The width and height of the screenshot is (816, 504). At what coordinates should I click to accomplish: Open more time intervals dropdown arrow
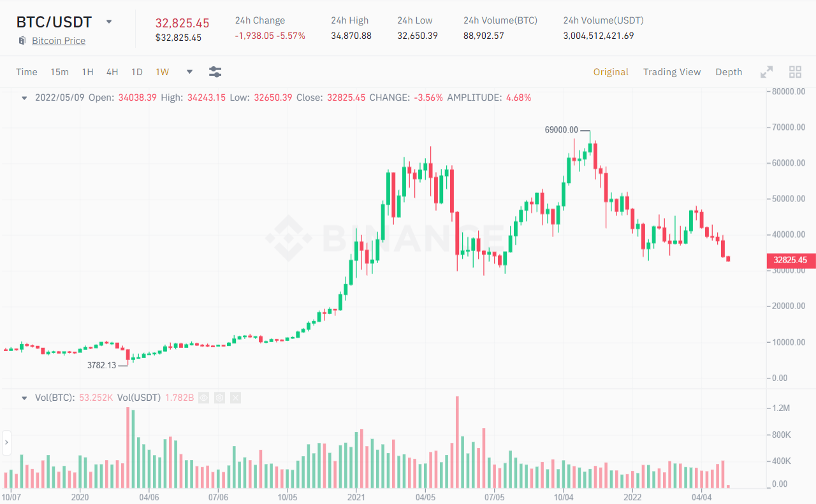pos(189,72)
